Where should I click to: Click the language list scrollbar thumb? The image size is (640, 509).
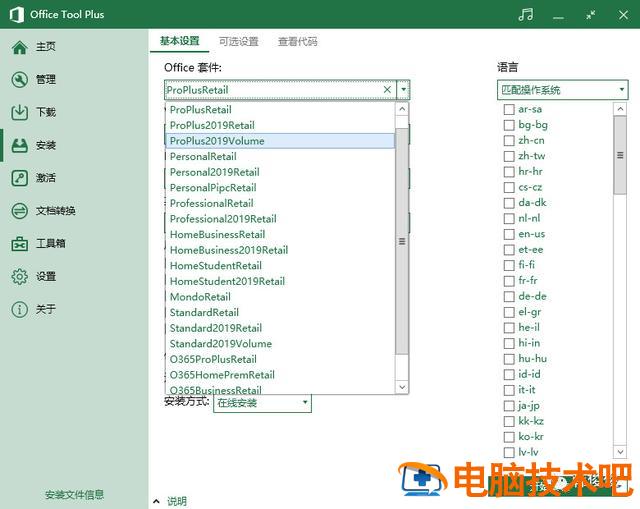pos(620,155)
